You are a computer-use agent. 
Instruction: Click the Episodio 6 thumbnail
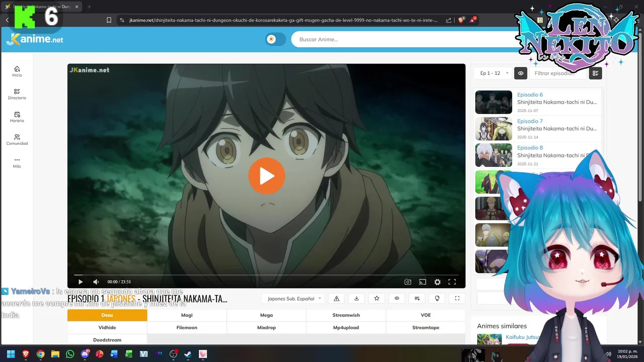click(494, 102)
